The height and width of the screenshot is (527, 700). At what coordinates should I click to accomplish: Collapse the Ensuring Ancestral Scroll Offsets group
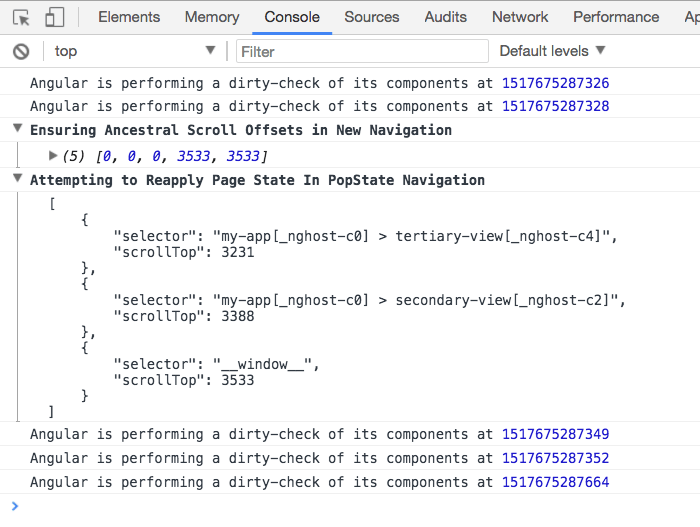coord(17,129)
